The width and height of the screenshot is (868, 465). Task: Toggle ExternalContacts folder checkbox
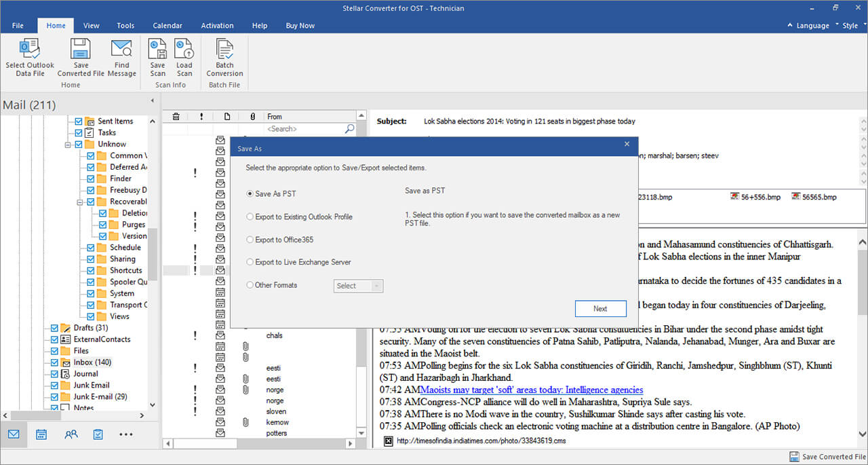(54, 339)
